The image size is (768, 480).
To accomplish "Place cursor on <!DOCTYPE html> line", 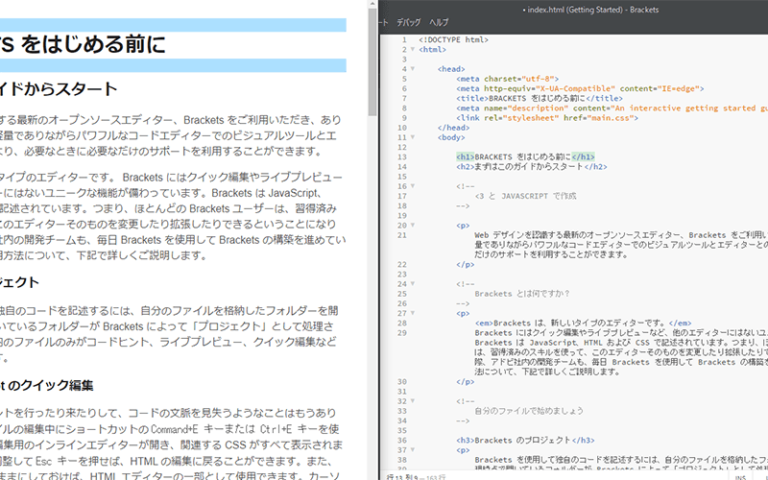I will (x=453, y=40).
